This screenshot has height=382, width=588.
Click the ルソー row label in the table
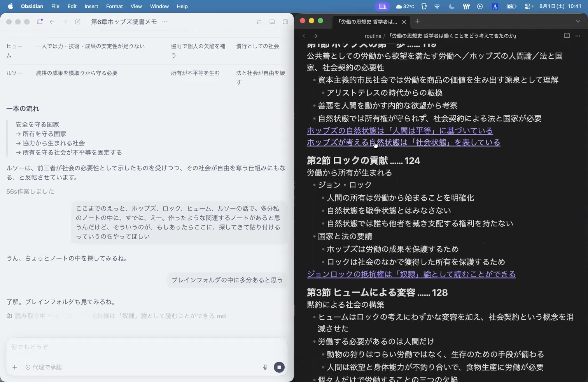pos(14,73)
